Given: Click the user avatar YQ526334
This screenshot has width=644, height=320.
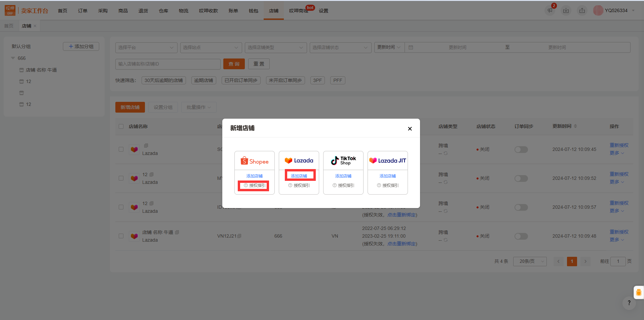Looking at the screenshot, I should (x=598, y=10).
